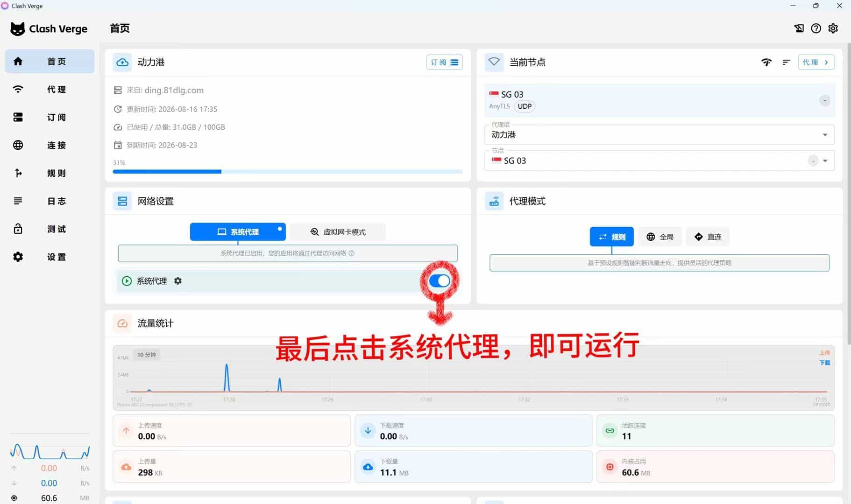The height and width of the screenshot is (504, 851).
Task: Click the 当前节点 card icon
Action: point(494,62)
